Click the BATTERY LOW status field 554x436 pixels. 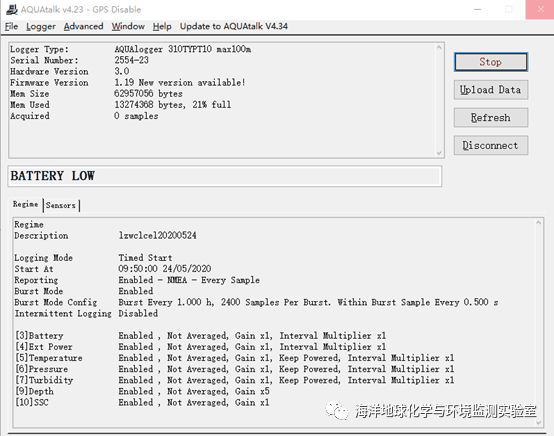225,176
